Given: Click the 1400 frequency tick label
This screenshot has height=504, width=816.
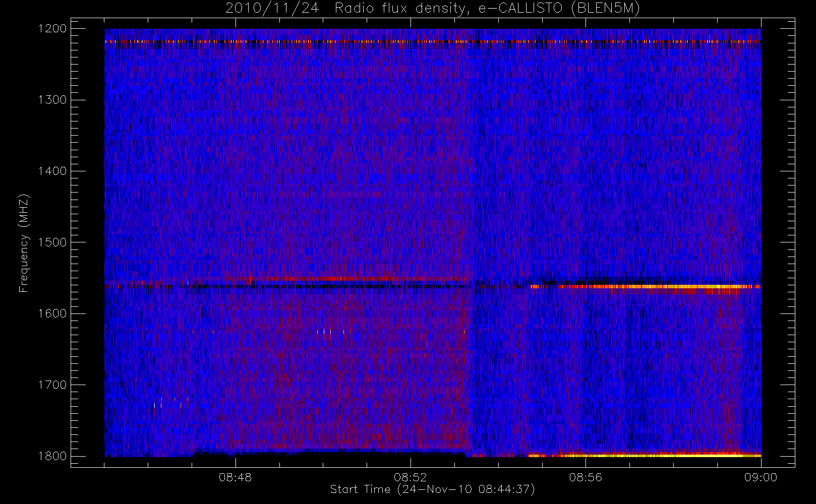Looking at the screenshot, I should [x=52, y=171].
